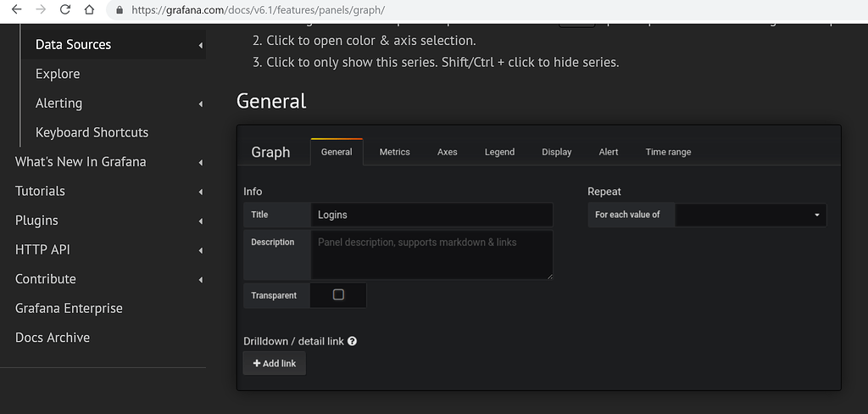
Task: Toggle the Transparent checkbox
Action: [x=338, y=295]
